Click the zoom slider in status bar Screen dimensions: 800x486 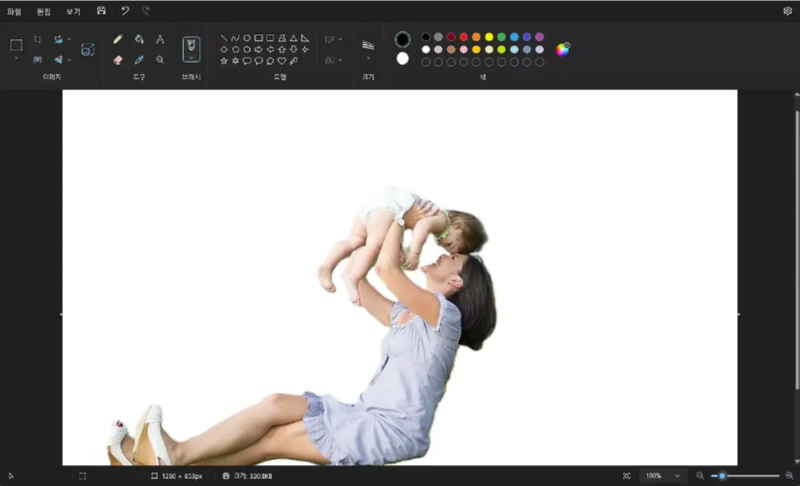pos(744,476)
